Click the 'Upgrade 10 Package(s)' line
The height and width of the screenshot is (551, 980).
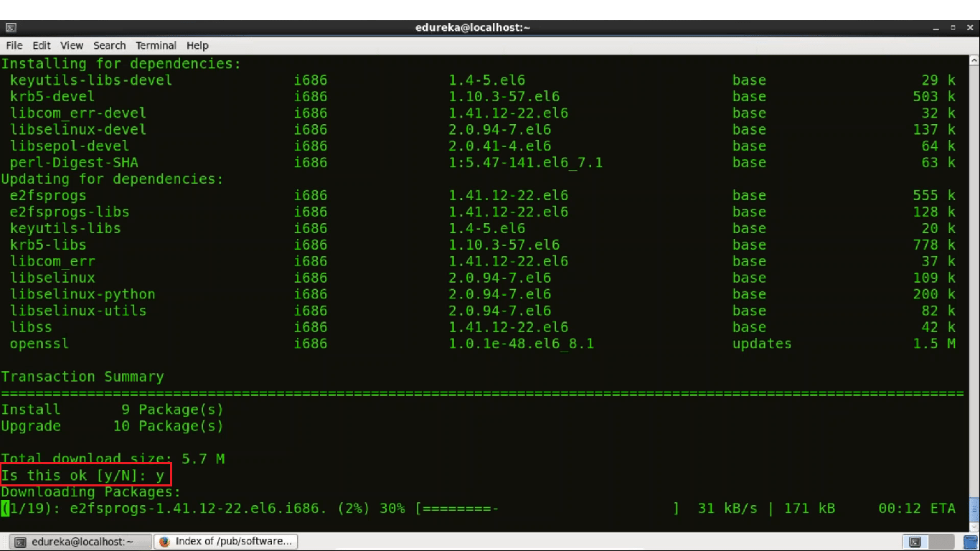[x=113, y=427]
